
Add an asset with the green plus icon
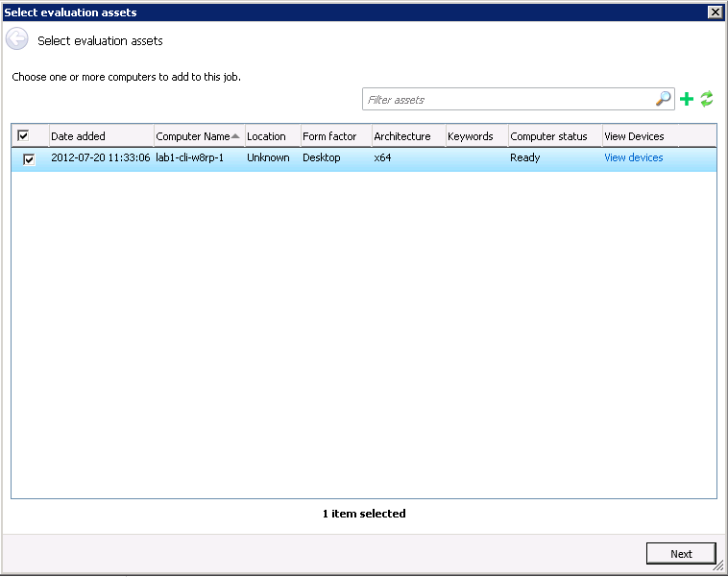[x=687, y=99]
